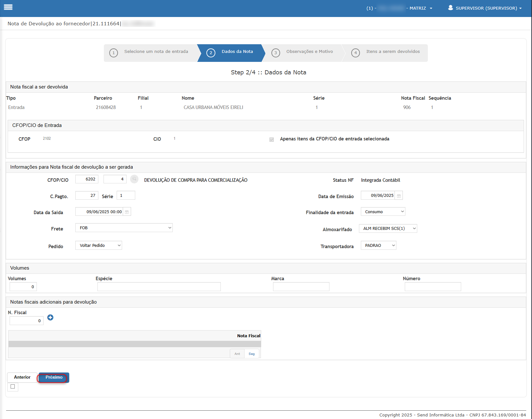The image size is (532, 419).
Task: Click the CFOP/CIO search magnifier icon
Action: coord(134,179)
